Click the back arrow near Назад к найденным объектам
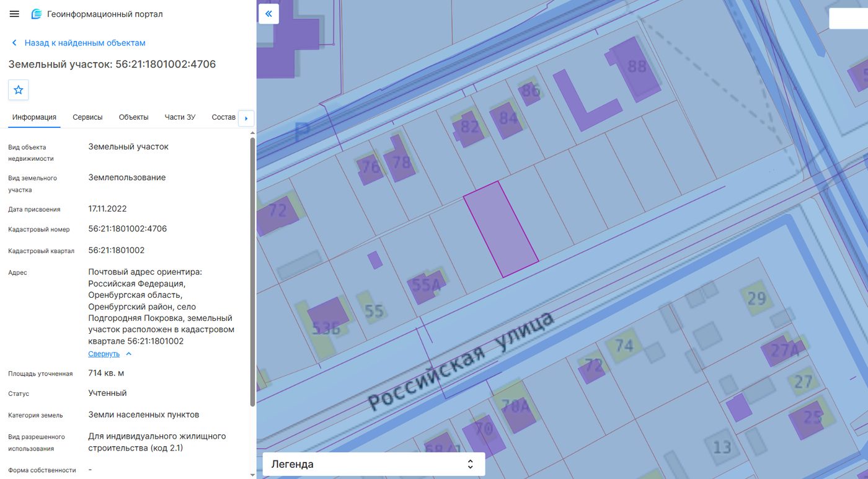Screen dimensions: 868x479 tap(14, 43)
